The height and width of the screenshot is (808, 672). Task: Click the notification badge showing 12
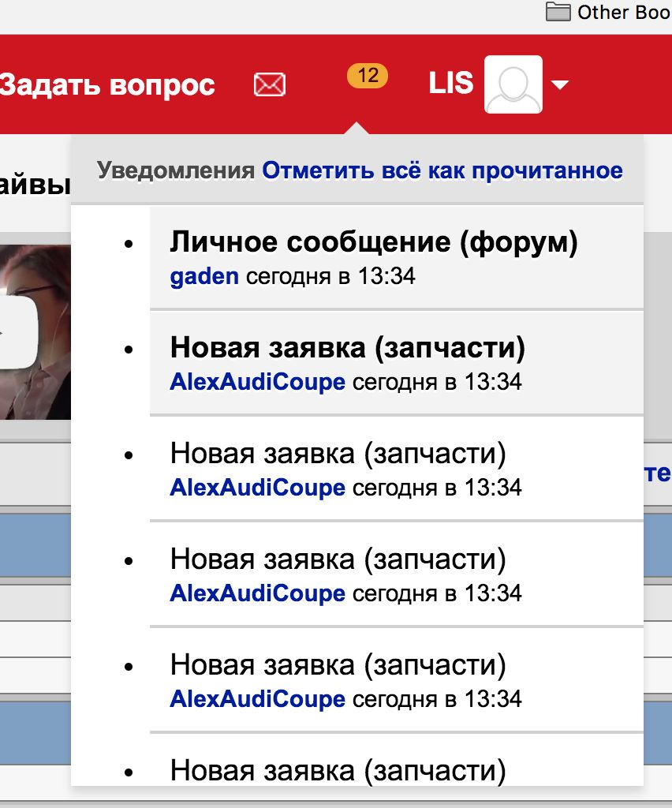tap(367, 76)
